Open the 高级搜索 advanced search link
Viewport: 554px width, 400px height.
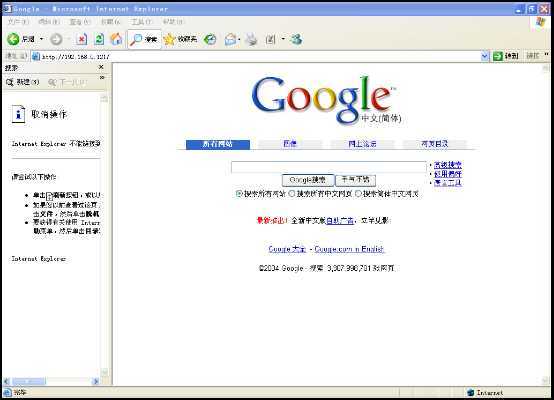pyautogui.click(x=448, y=165)
